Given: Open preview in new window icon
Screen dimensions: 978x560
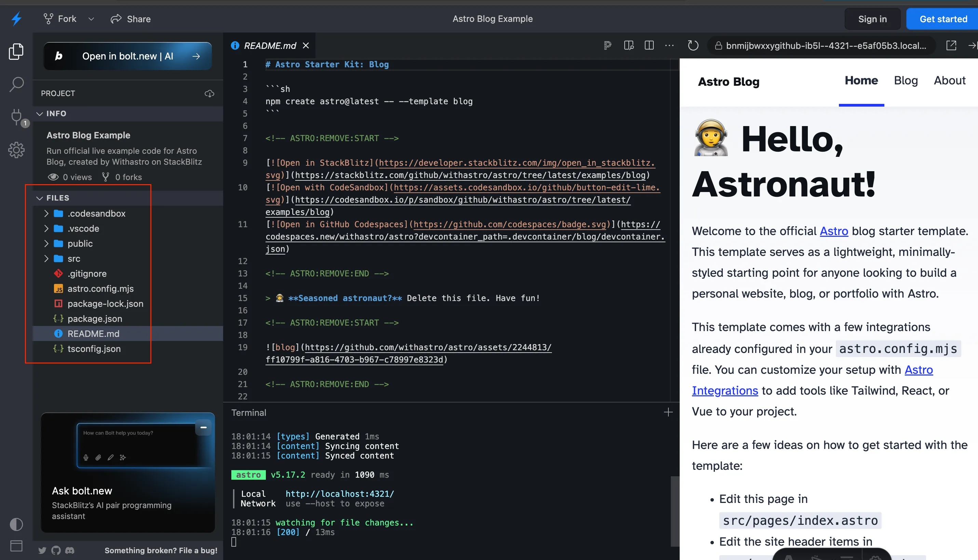Looking at the screenshot, I should [951, 46].
